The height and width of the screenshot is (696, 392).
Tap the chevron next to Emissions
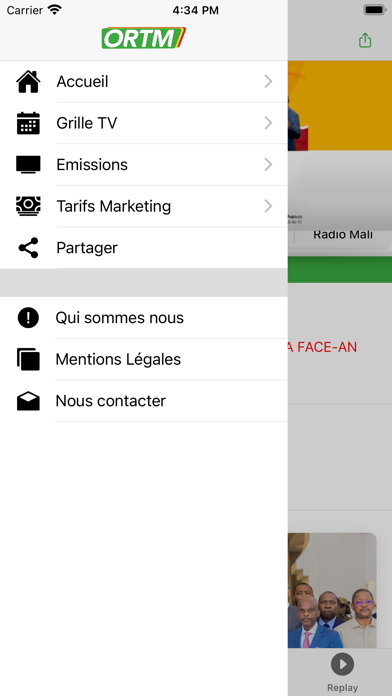point(268,165)
